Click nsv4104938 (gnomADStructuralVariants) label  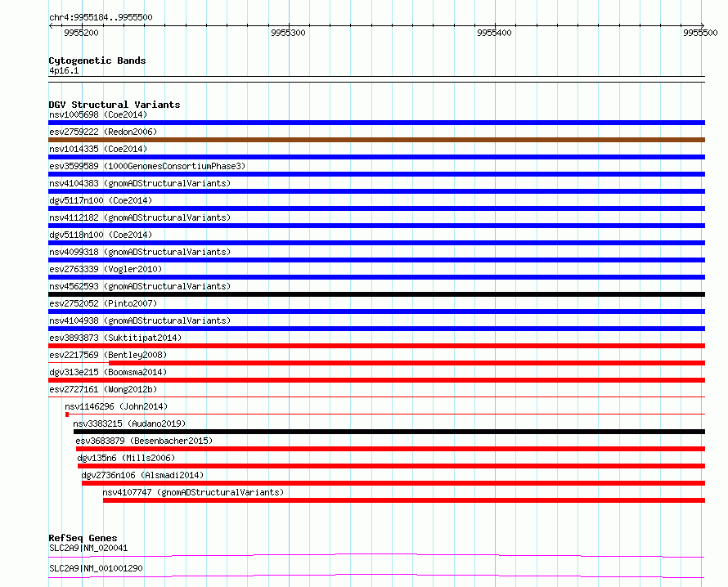[140, 320]
